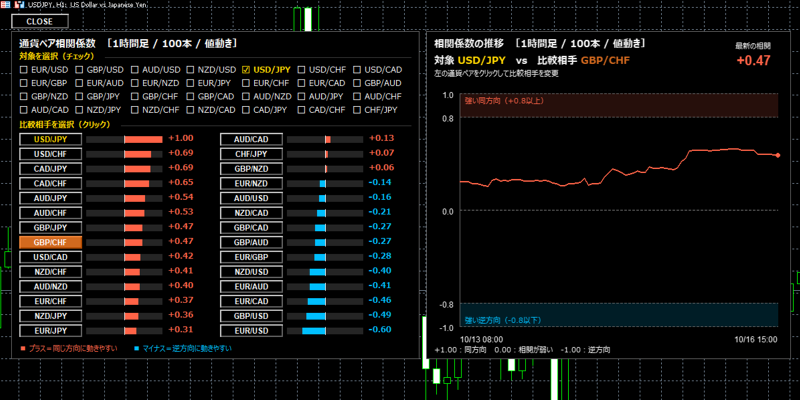800x400 pixels.
Task: Tick the GBP/JPY checkbox
Action: point(79,96)
